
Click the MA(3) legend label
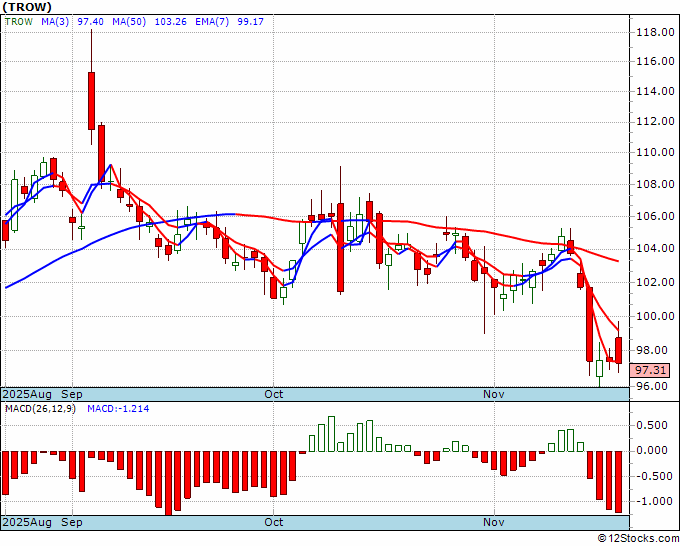click(x=55, y=22)
